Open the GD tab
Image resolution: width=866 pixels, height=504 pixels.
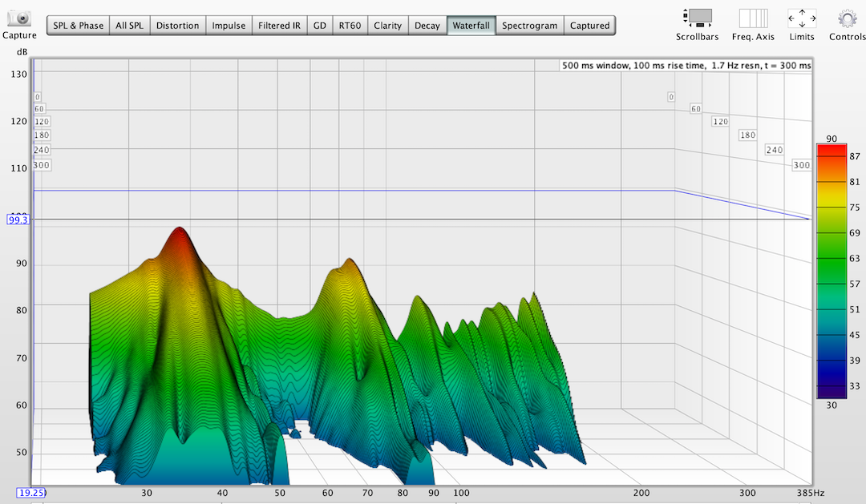click(320, 26)
